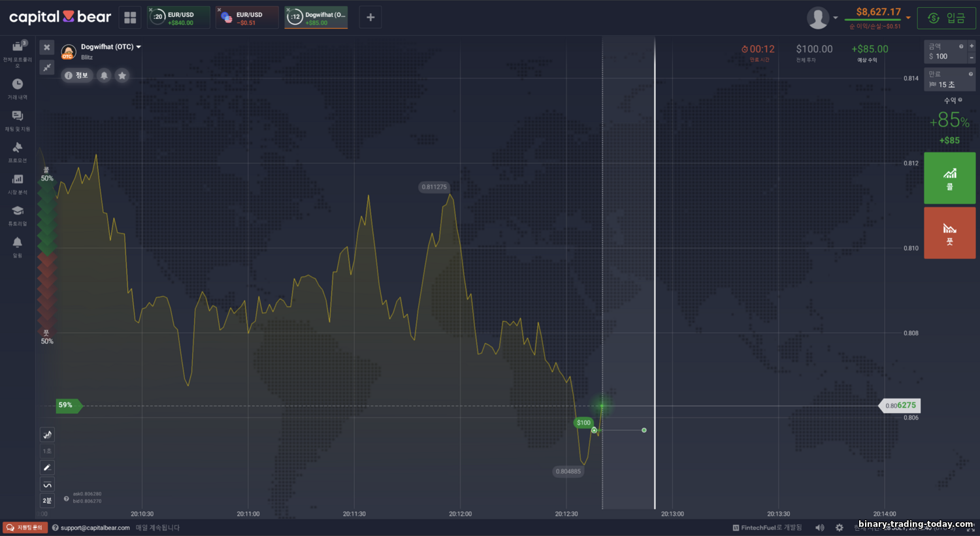The image size is (980, 536).
Task: Change chart type using area chart icon
Action: (47, 435)
